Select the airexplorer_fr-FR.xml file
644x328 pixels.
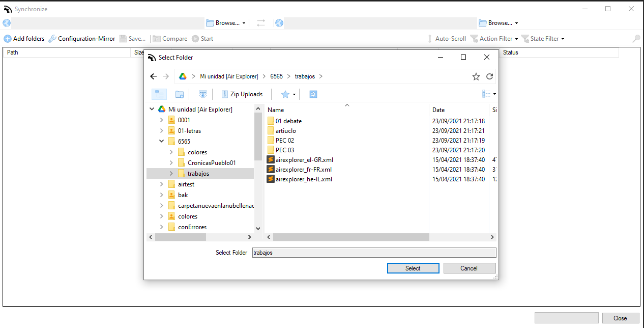tap(304, 169)
